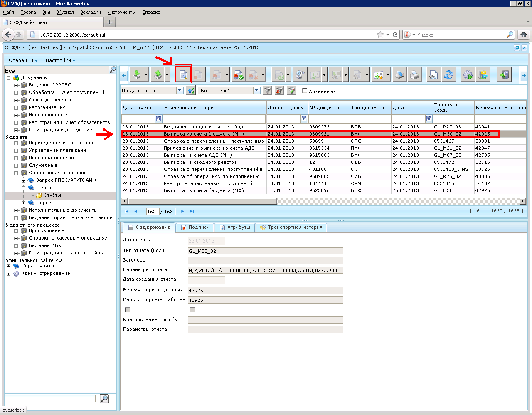Click the toolbar scroll right arrow

pyautogui.click(x=523, y=75)
